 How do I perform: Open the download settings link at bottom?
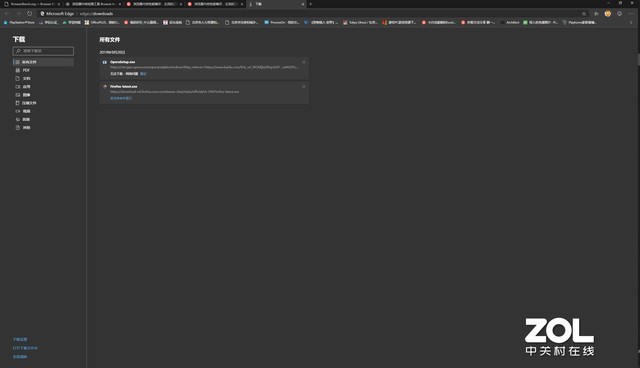click(20, 339)
